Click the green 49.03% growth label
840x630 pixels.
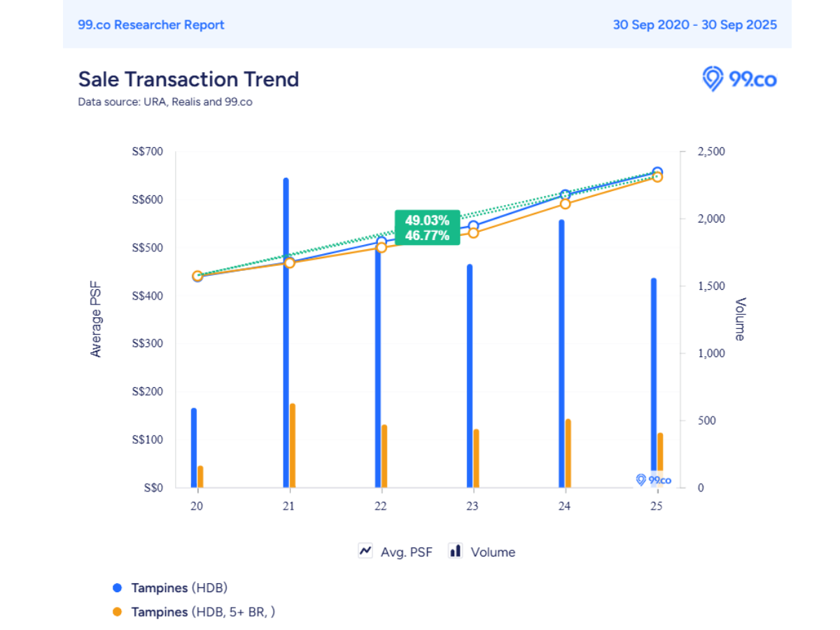coord(427,220)
